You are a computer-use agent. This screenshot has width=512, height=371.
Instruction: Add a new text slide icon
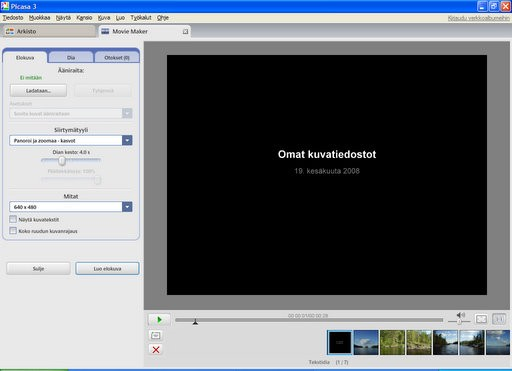coord(156,335)
